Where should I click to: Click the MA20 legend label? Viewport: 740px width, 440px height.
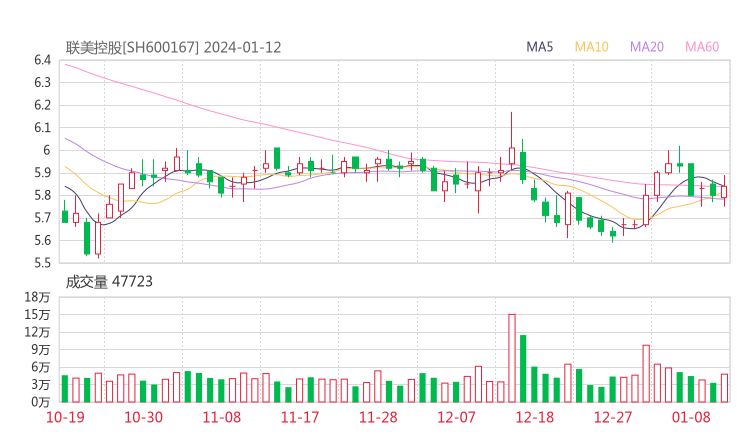click(647, 47)
